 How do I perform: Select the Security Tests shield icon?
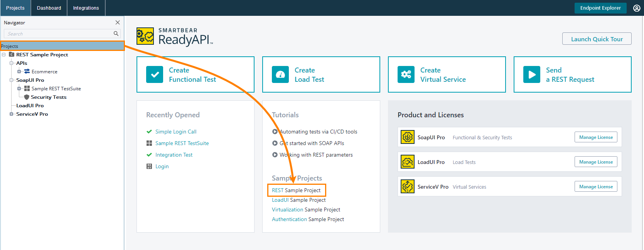point(27,97)
